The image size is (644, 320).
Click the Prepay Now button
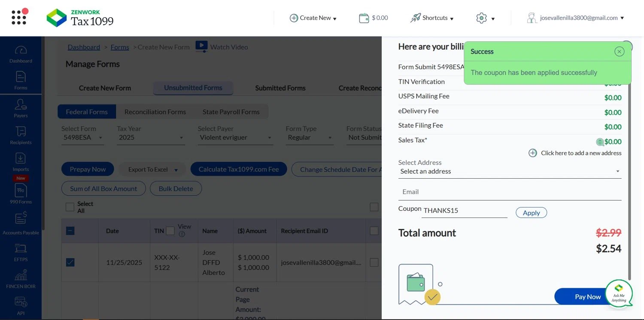[x=88, y=169]
